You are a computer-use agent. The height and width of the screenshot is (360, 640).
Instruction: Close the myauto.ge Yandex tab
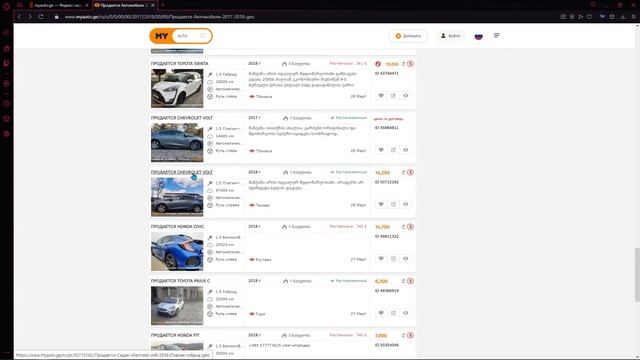[x=87, y=5]
